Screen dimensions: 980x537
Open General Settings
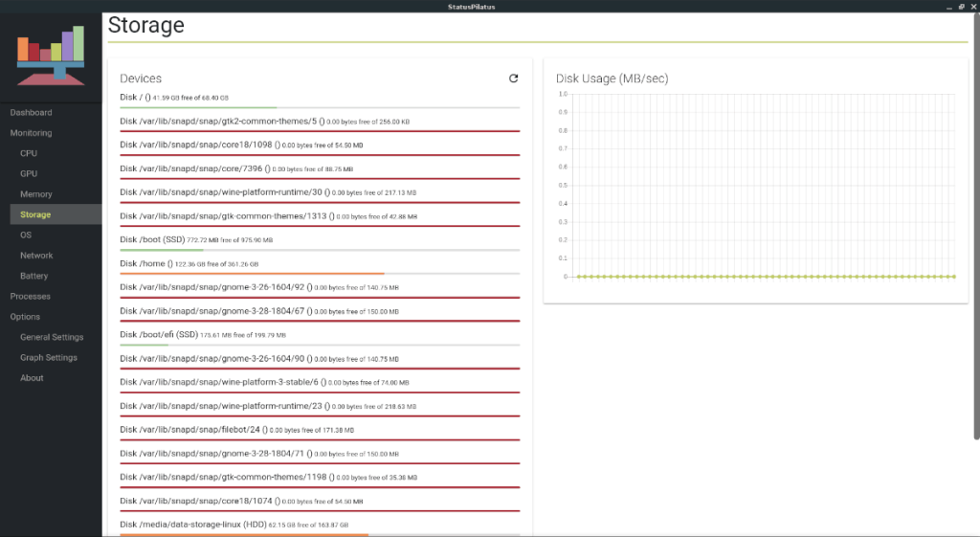pyautogui.click(x=52, y=337)
